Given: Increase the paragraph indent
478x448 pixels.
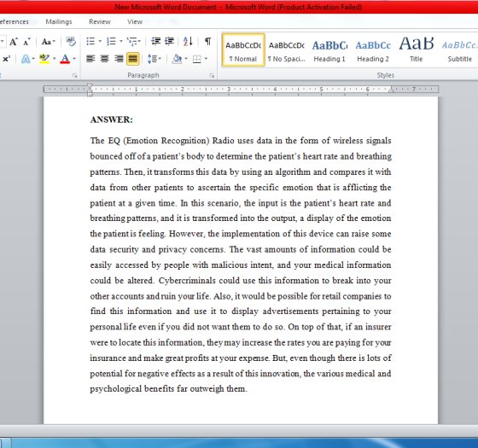Looking at the screenshot, I should (x=169, y=41).
